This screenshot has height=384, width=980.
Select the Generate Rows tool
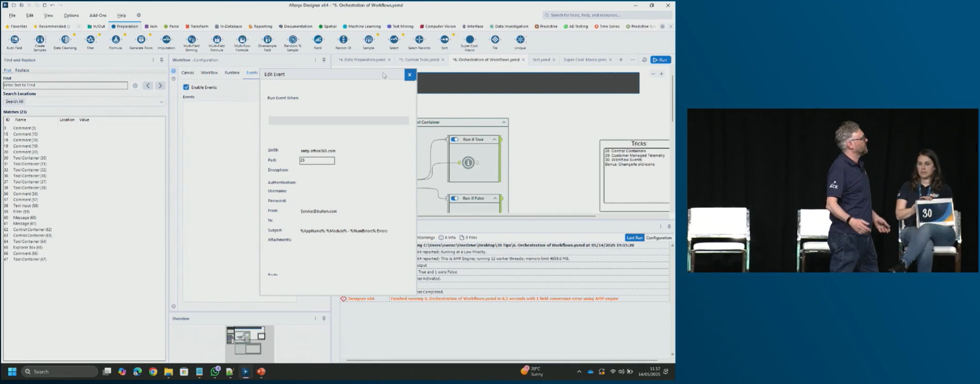pos(141,42)
